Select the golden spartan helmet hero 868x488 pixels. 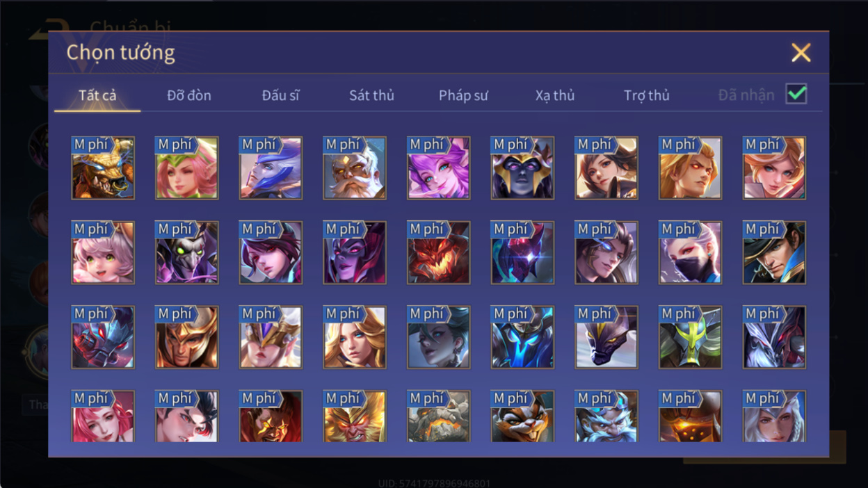(x=187, y=338)
